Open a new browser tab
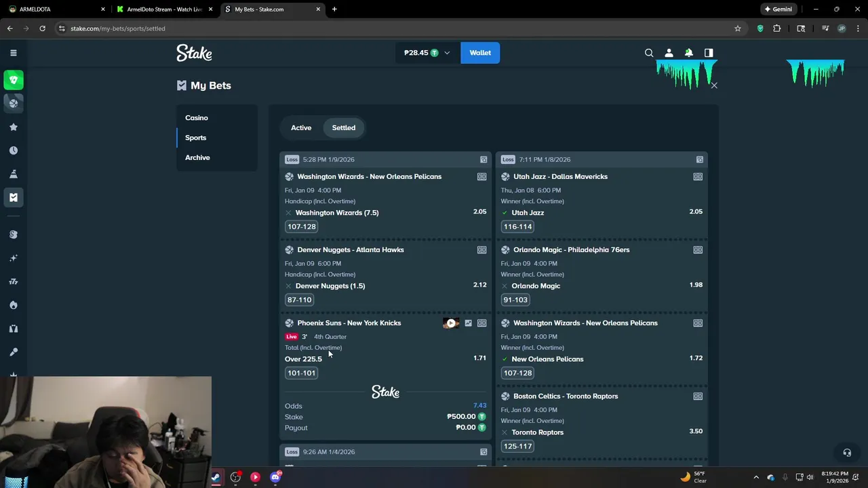The image size is (868, 488). (334, 9)
